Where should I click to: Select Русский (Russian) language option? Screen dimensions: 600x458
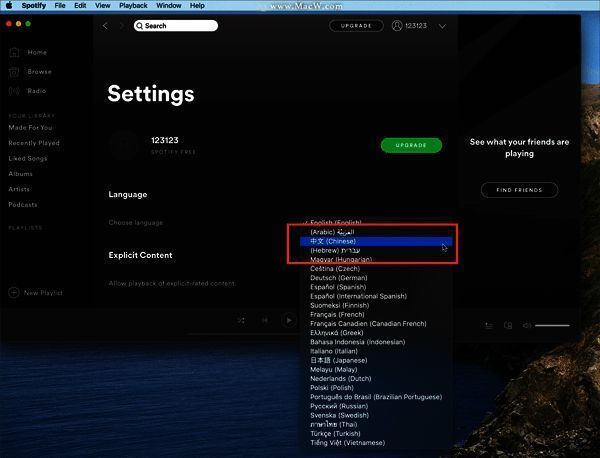coord(376,406)
